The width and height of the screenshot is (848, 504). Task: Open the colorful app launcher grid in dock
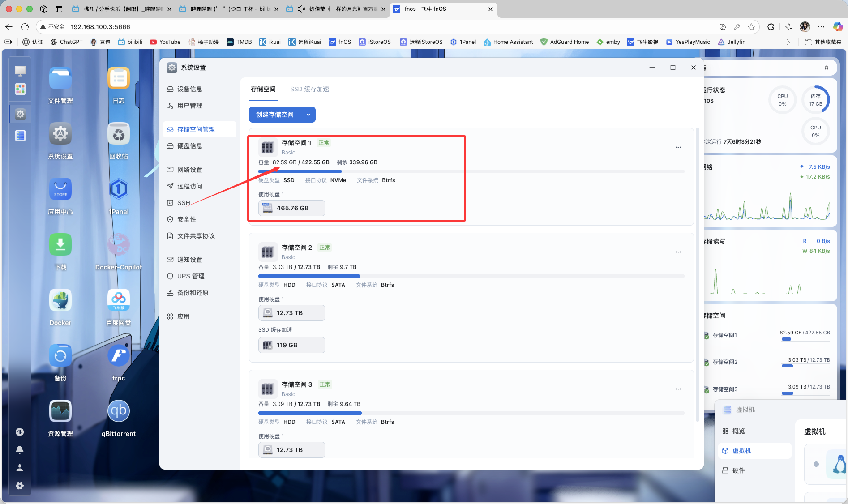(x=20, y=89)
